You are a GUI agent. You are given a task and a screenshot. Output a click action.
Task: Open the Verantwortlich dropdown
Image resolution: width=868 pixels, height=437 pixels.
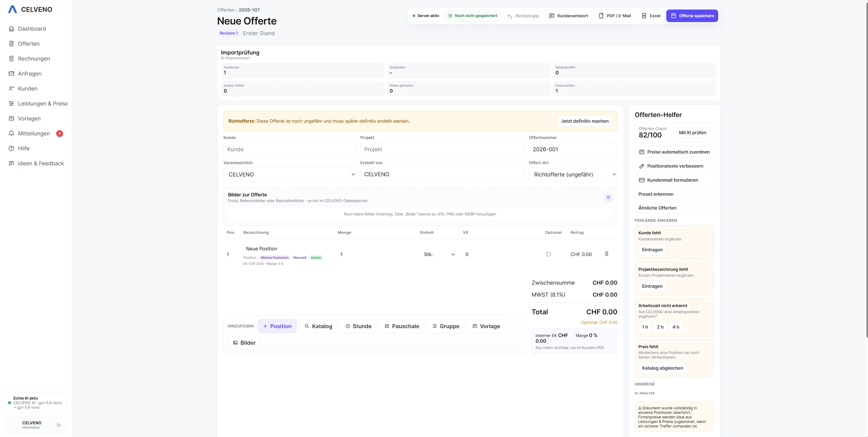[x=290, y=174]
